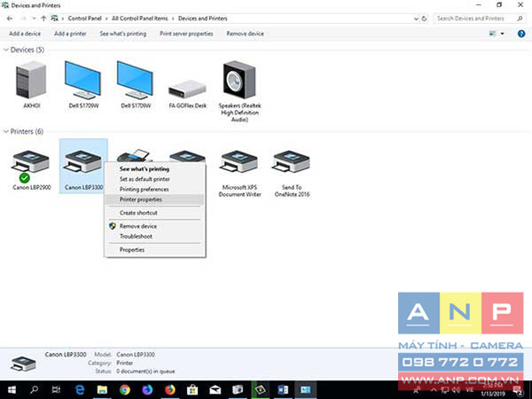Viewport: 532px width, 399px height.
Task: Select the second Dell S1709W monitor
Action: point(136,80)
